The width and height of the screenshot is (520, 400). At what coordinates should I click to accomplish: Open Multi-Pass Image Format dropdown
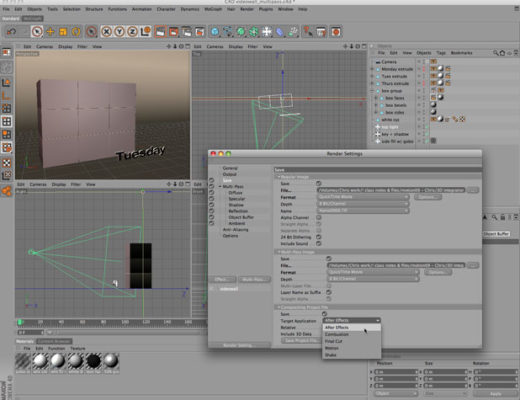point(373,272)
